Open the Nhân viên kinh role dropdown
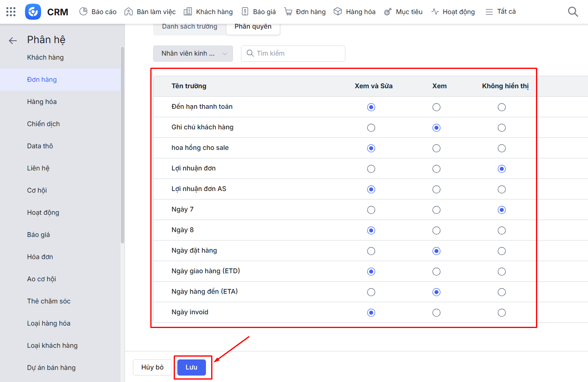 coord(193,54)
